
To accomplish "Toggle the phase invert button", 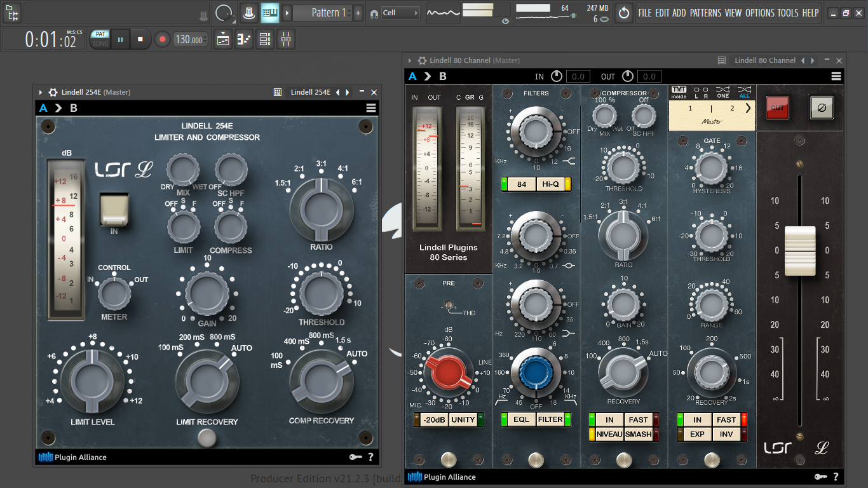I will click(x=822, y=108).
